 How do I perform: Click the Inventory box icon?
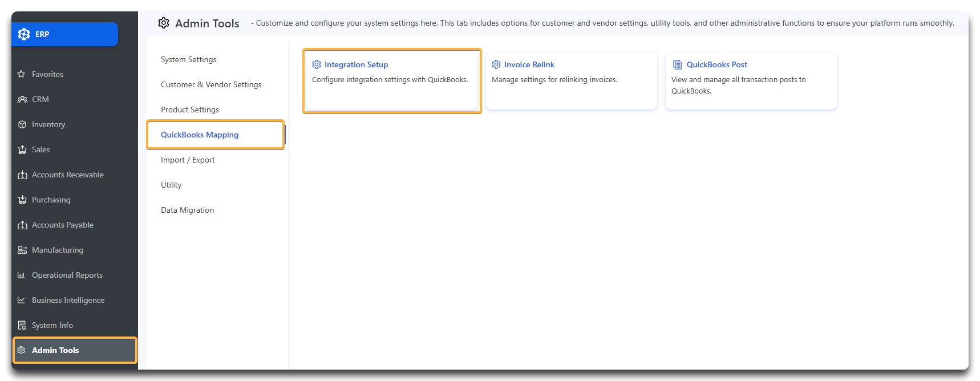tap(22, 124)
